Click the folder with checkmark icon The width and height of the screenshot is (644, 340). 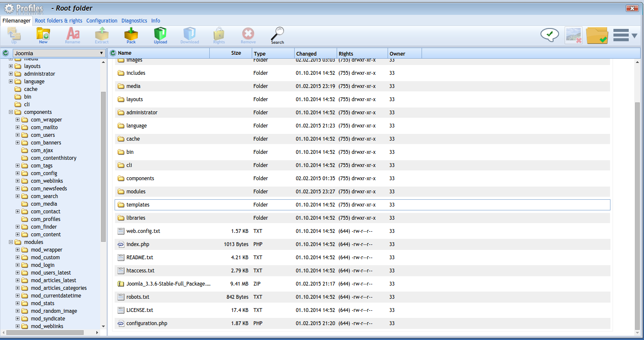click(x=597, y=35)
